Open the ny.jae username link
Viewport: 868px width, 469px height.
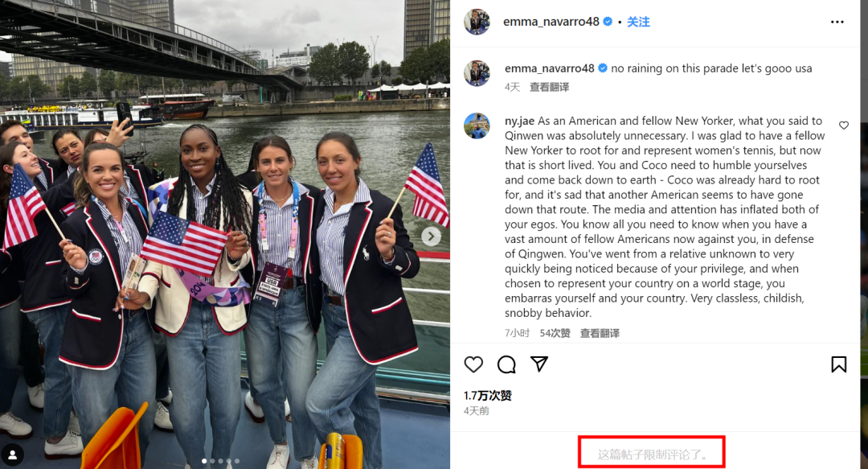click(519, 121)
